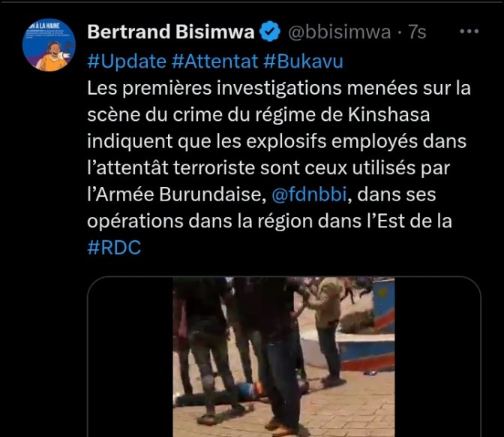Open the @fdnbbi mention
Viewport: 504px width, 437px height.
click(309, 194)
